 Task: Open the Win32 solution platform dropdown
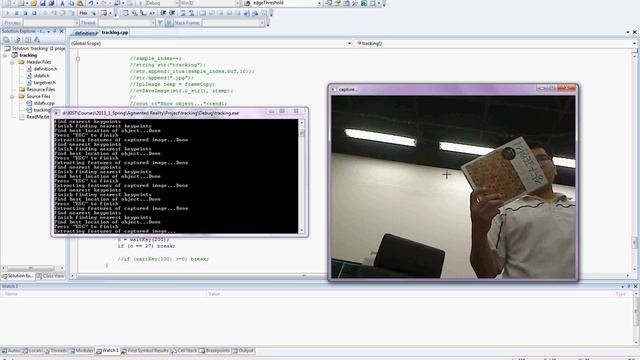210,3
